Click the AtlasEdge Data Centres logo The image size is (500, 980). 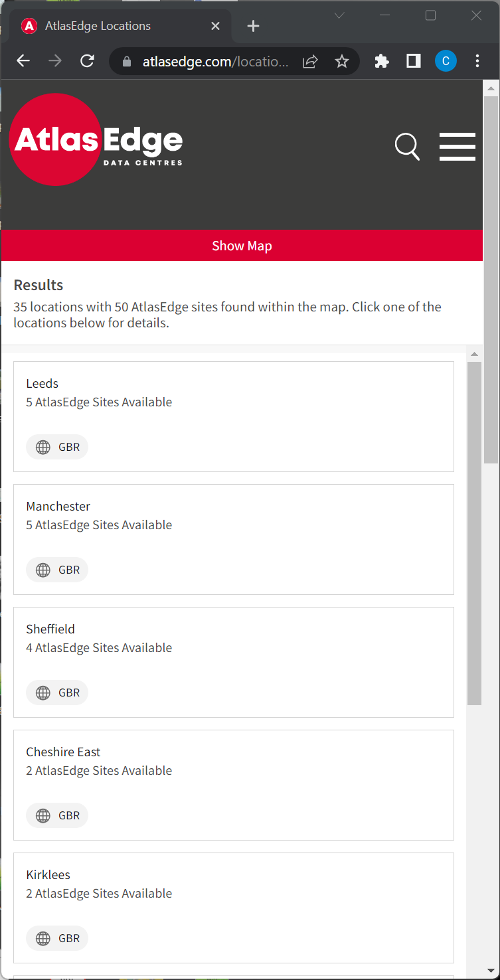[96, 140]
